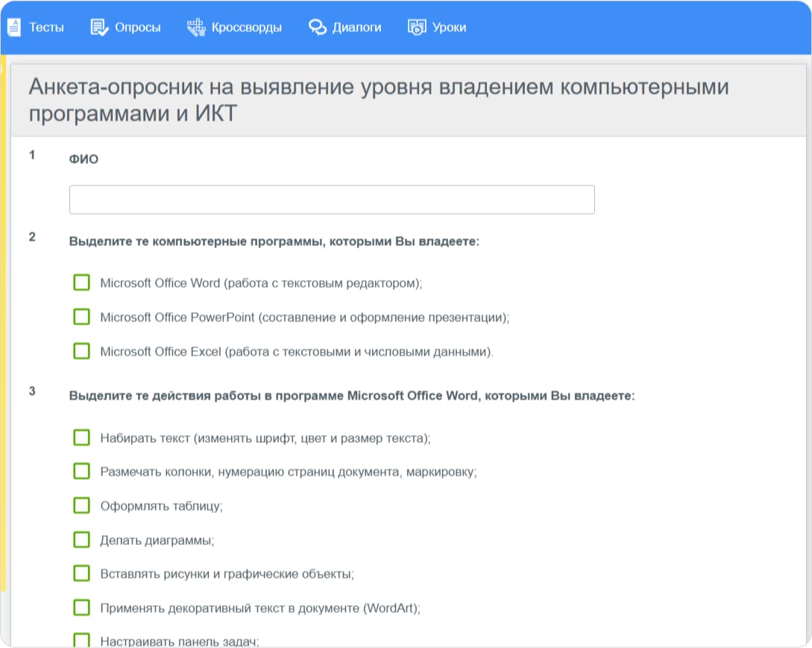The height and width of the screenshot is (648, 812).
Task: Select Вставлять рисунки и графические объекты
Action: [81, 573]
